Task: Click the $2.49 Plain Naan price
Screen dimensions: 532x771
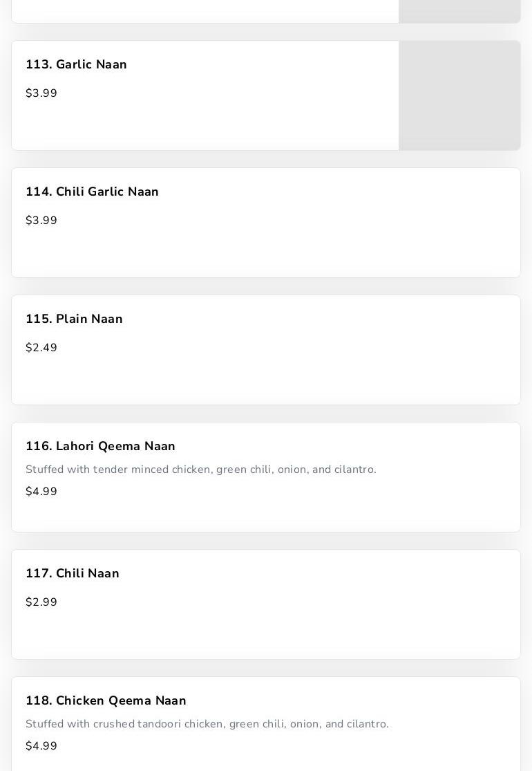Action: (41, 348)
